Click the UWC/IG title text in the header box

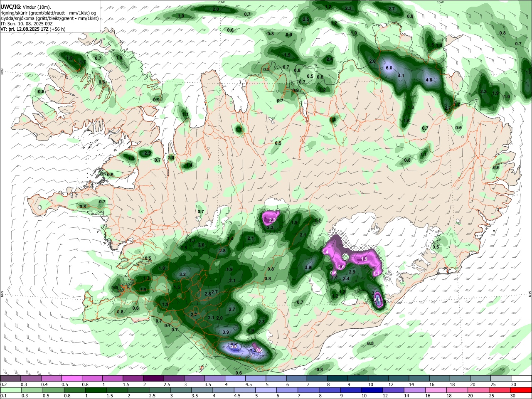10,7
